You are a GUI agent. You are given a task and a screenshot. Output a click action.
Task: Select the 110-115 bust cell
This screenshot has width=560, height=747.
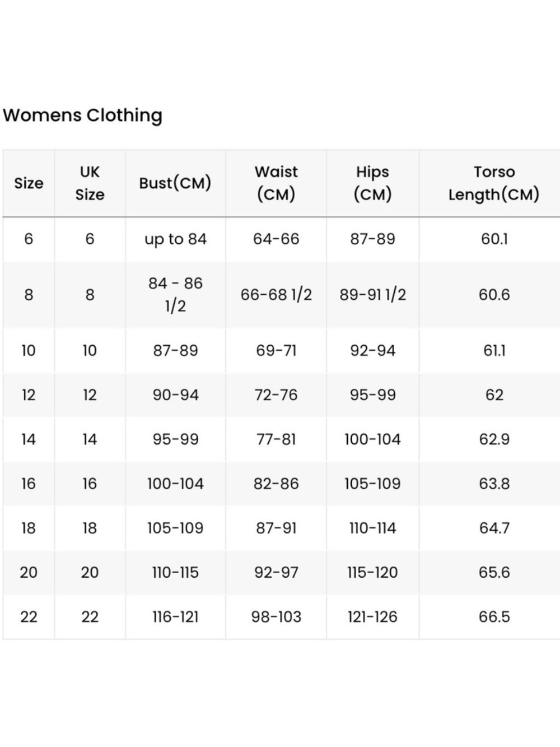[x=175, y=572]
